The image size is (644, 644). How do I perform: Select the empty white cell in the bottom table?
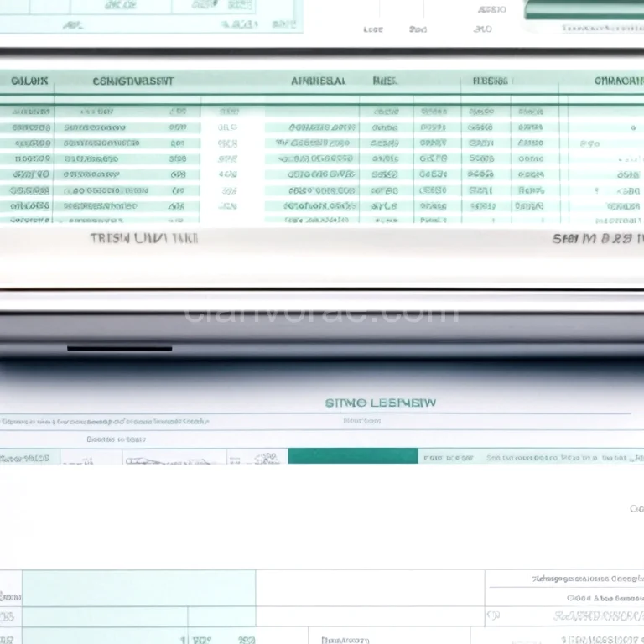point(369,588)
